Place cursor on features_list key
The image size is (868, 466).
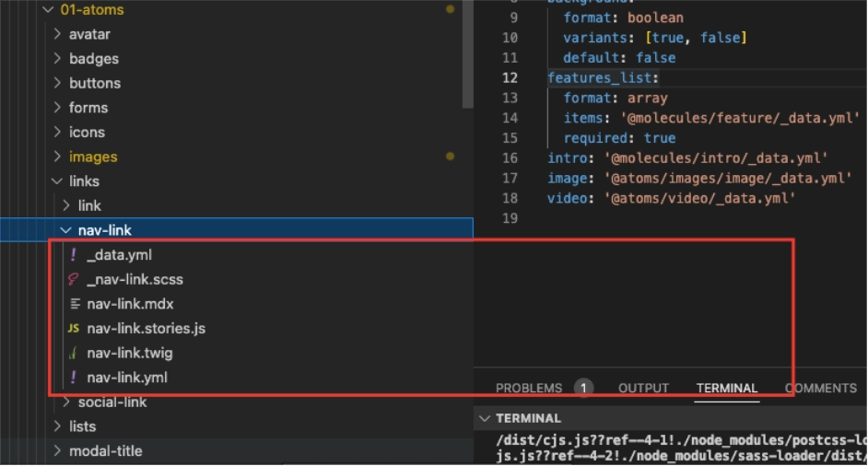coord(600,78)
